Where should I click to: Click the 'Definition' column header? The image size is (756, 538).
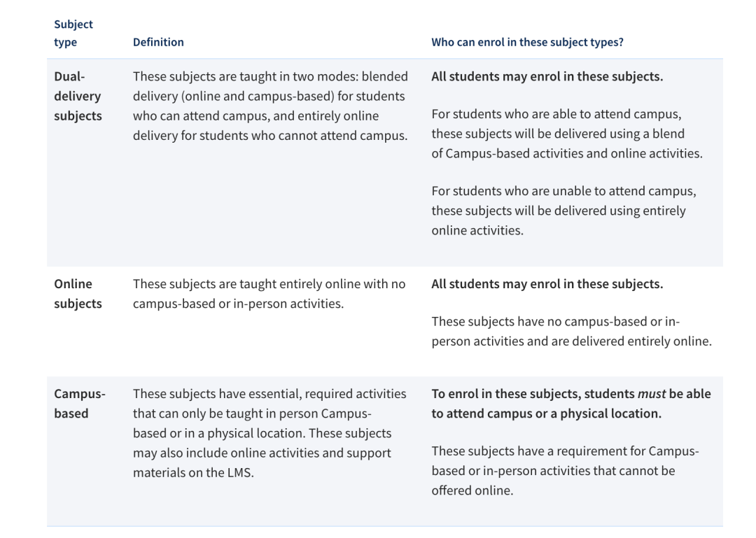pyautogui.click(x=158, y=42)
